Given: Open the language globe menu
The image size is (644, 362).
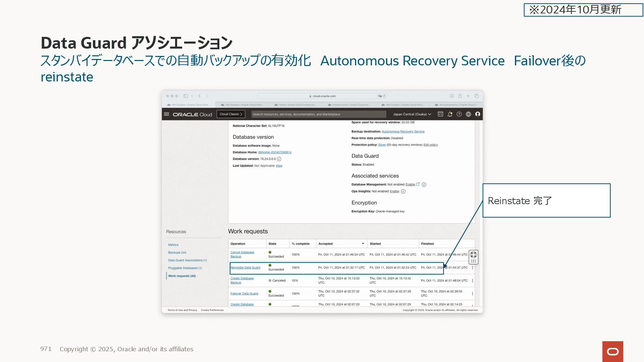Looking at the screenshot, I should click(469, 114).
